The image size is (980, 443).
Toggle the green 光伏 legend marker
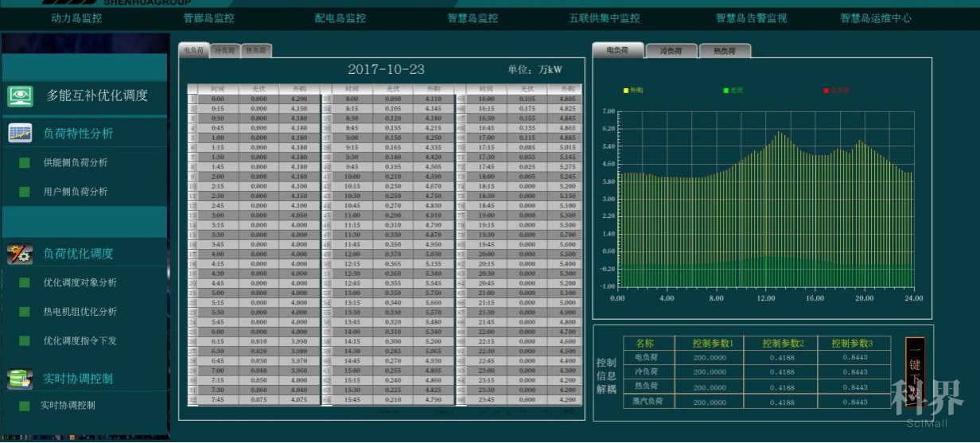(x=725, y=91)
